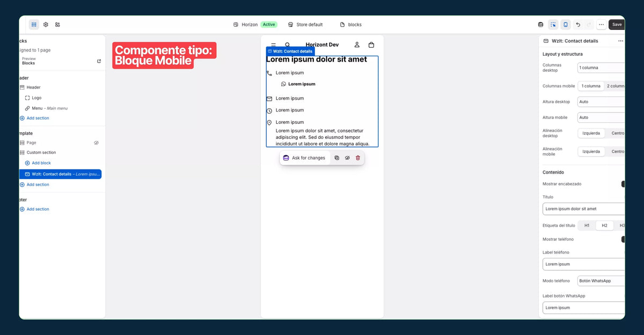
Task: Duplicate block from floating toolbar
Action: coord(336,158)
